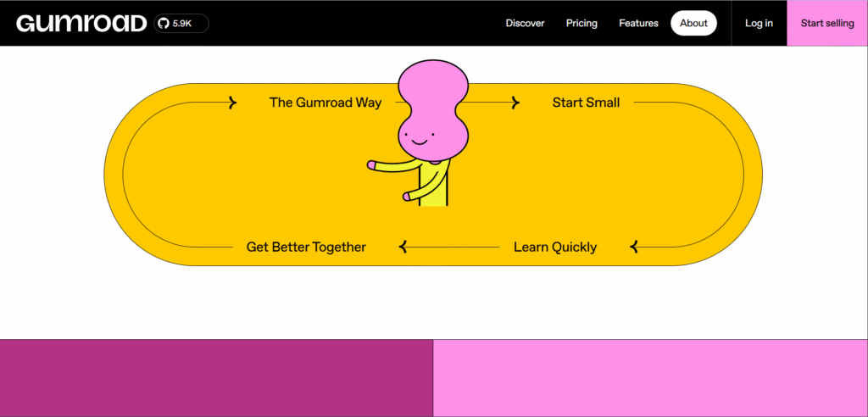
Task: Click "Start Small" text
Action: click(x=586, y=103)
